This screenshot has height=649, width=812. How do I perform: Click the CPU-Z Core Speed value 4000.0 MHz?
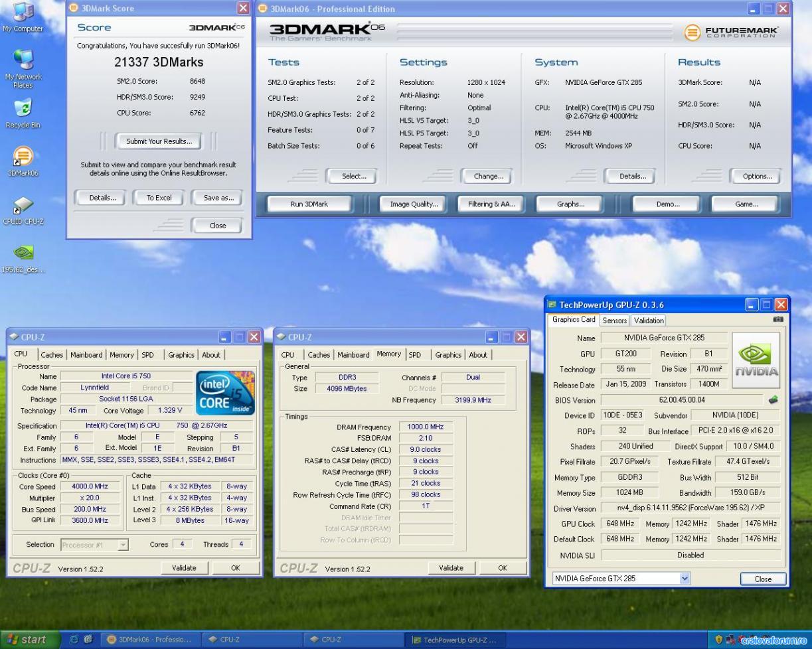click(x=91, y=486)
